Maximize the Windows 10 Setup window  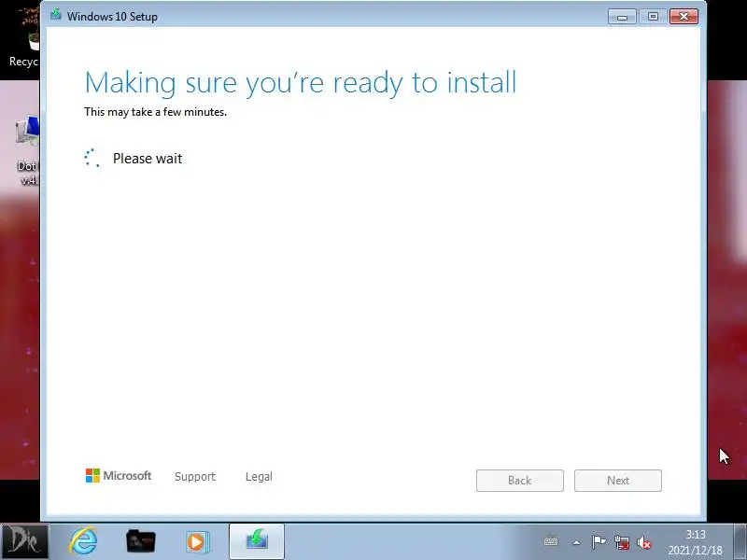(x=653, y=17)
